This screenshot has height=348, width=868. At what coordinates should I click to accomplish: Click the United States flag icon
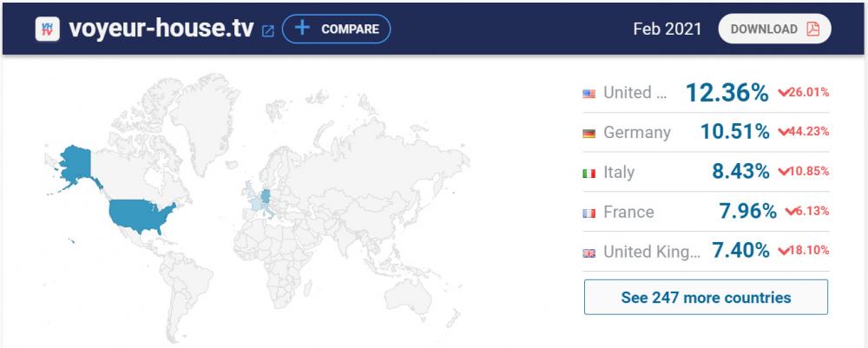589,94
